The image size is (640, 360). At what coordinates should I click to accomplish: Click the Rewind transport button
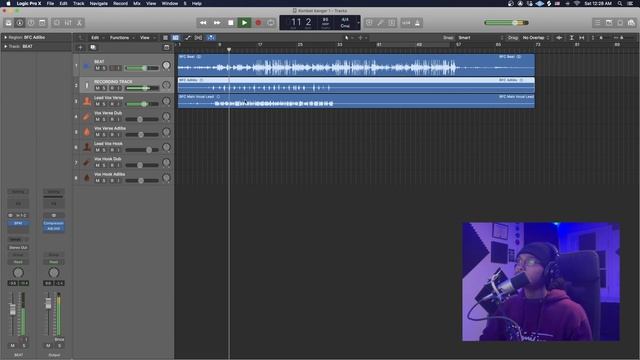pos(203,23)
